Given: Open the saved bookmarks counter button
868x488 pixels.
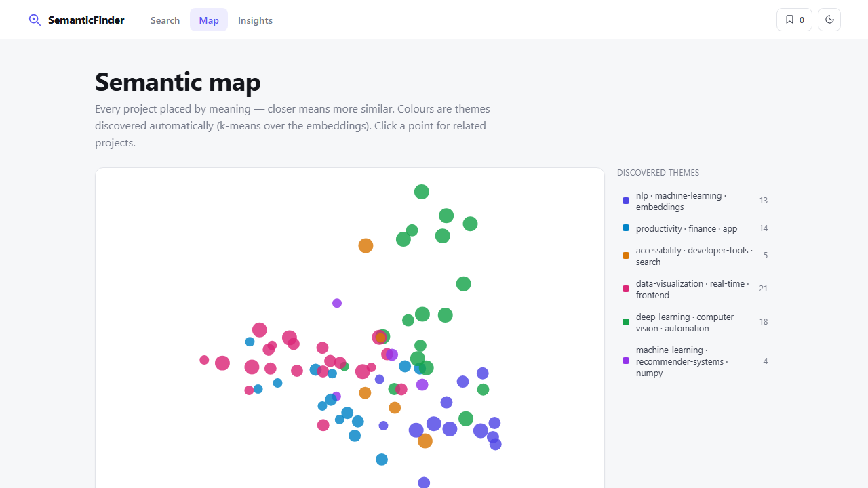Looking at the screenshot, I should [794, 20].
